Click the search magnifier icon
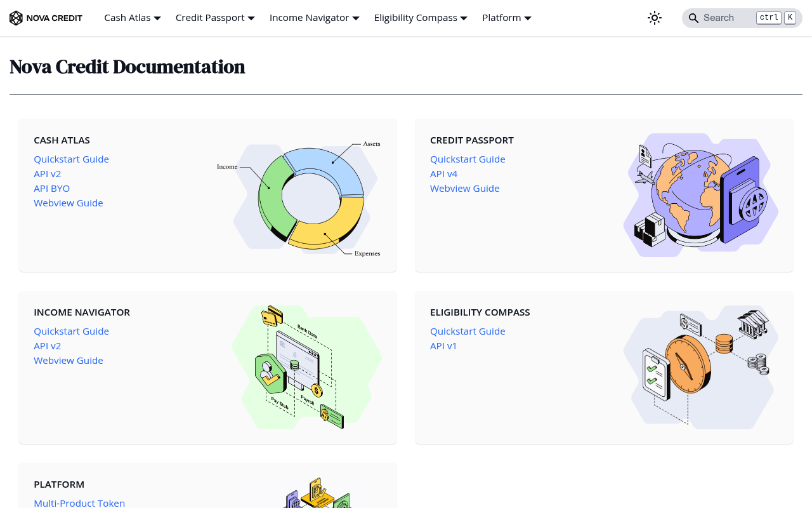 (693, 18)
